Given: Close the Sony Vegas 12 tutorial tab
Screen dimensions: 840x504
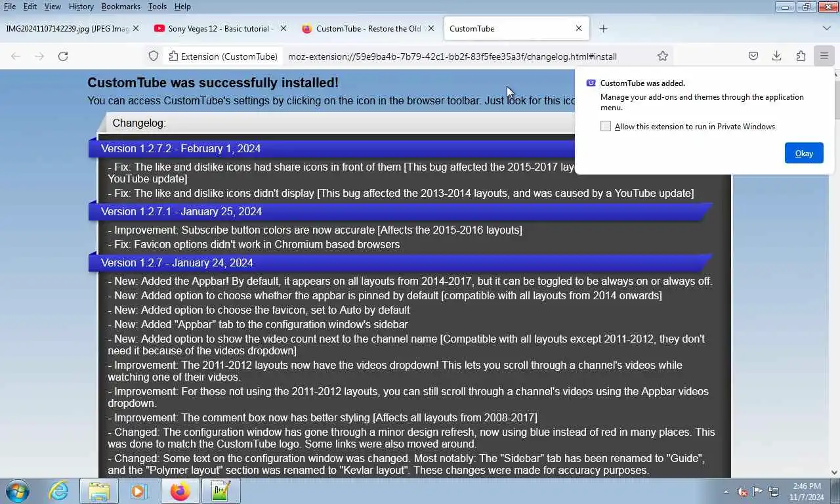Looking at the screenshot, I should click(x=283, y=29).
